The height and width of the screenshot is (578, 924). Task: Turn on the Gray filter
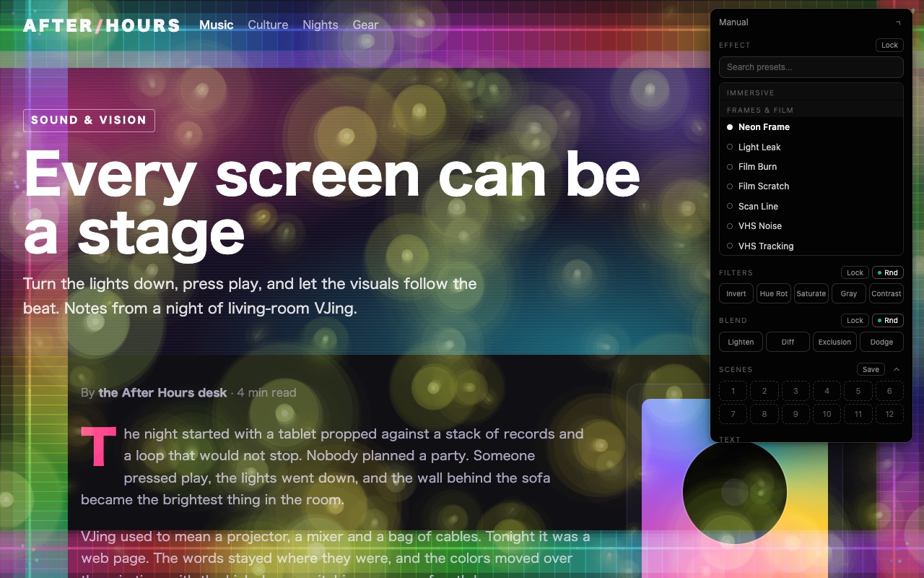849,293
